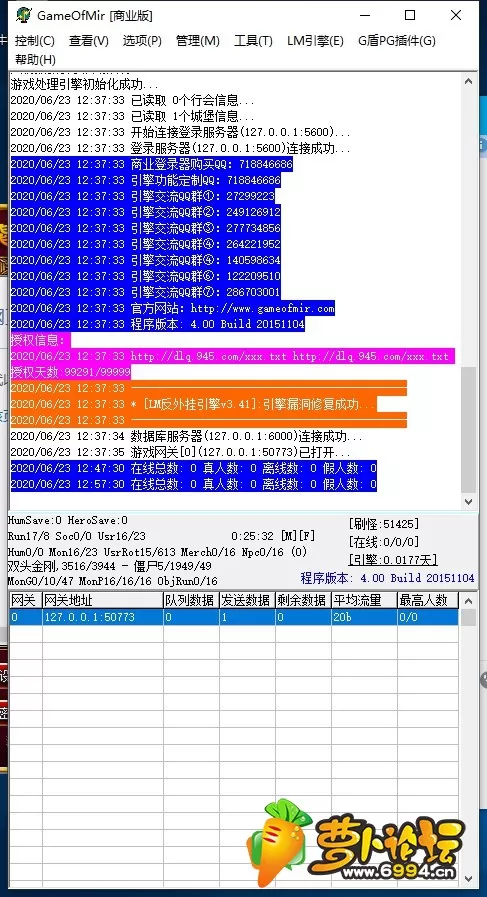Viewport: 487px width, 897px height.
Task: Click log line 引擎功能定制QQ: 718846686
Action: pos(145,181)
